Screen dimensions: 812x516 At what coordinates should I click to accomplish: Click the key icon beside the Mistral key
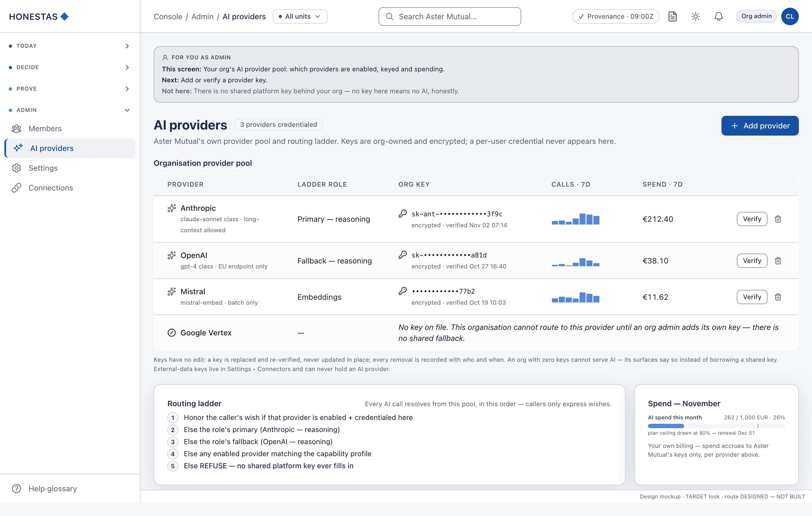click(x=403, y=291)
